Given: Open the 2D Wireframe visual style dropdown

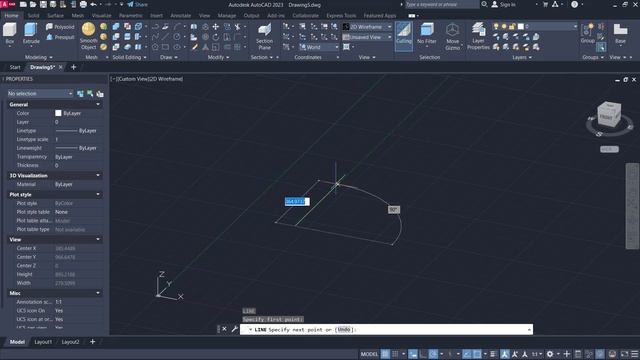Looking at the screenshot, I should pyautogui.click(x=367, y=27).
